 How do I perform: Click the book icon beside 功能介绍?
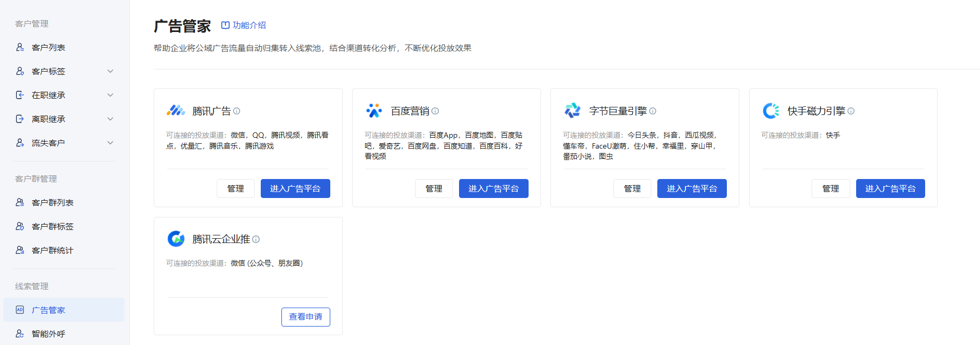click(225, 25)
